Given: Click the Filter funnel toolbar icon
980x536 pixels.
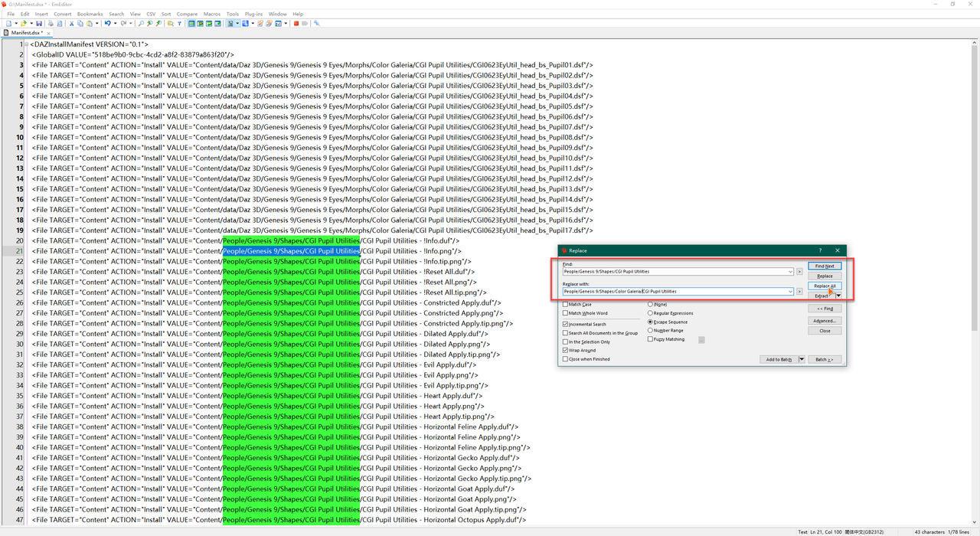Looking at the screenshot, I should pos(179,24).
